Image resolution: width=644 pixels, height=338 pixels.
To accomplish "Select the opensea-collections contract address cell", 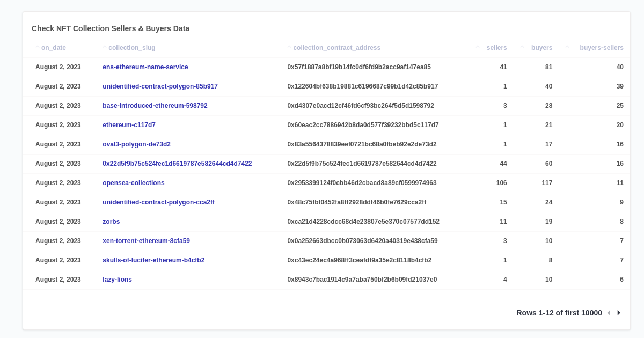I will pyautogui.click(x=361, y=182).
